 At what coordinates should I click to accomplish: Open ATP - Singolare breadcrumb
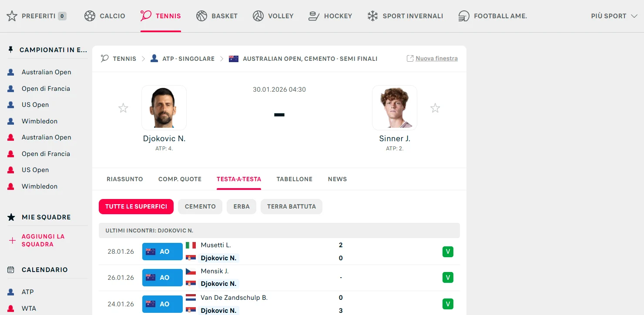coord(188,59)
